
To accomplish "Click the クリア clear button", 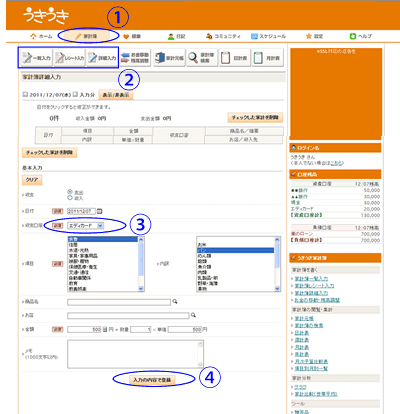I will [x=32, y=180].
